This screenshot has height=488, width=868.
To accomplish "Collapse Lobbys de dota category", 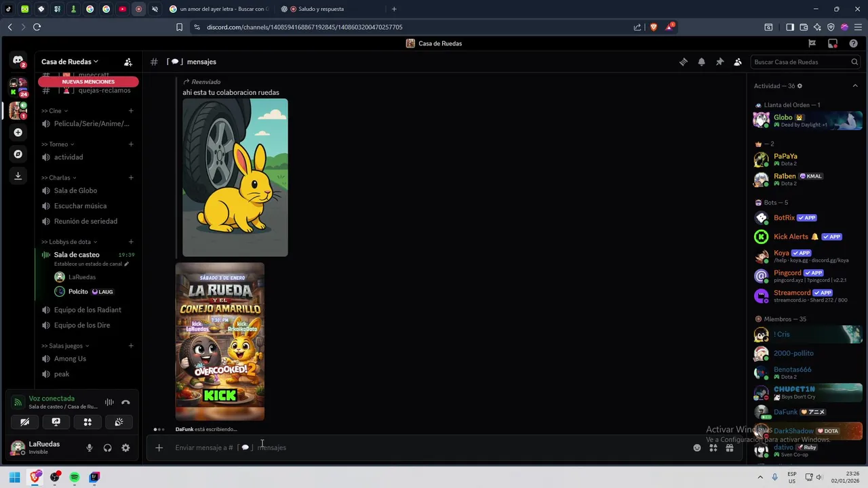I will (x=69, y=242).
